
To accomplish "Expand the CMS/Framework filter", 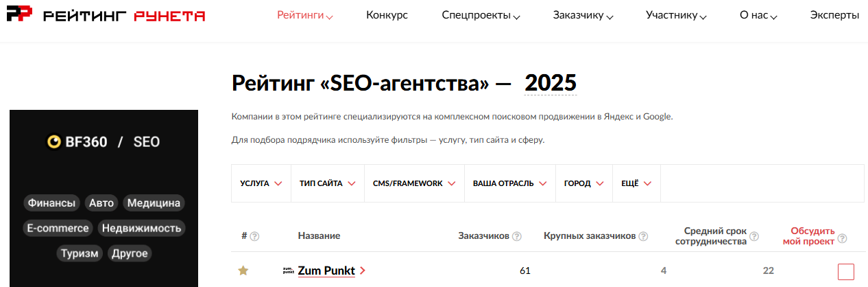I will coord(414,183).
